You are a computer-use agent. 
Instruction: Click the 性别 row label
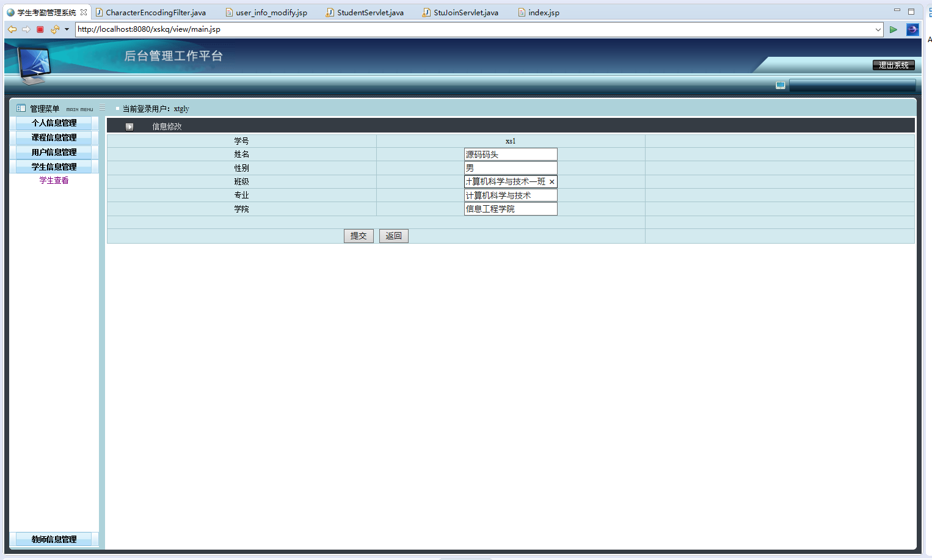[241, 168]
